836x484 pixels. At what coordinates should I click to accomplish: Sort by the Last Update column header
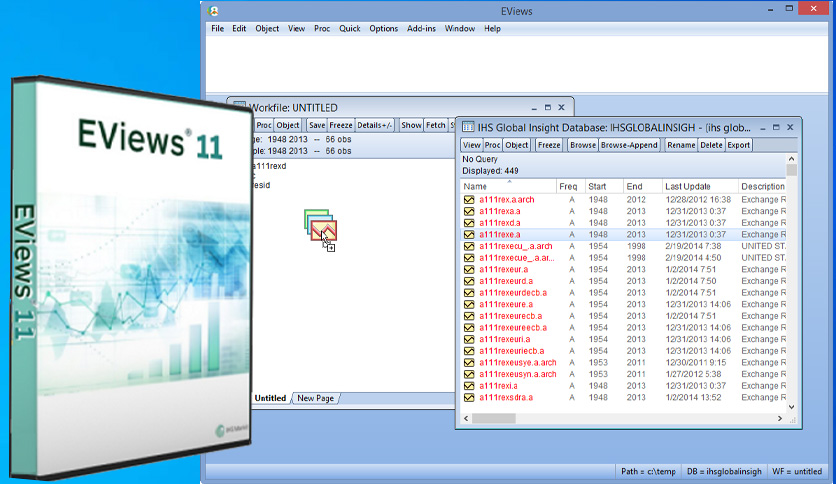tap(686, 186)
